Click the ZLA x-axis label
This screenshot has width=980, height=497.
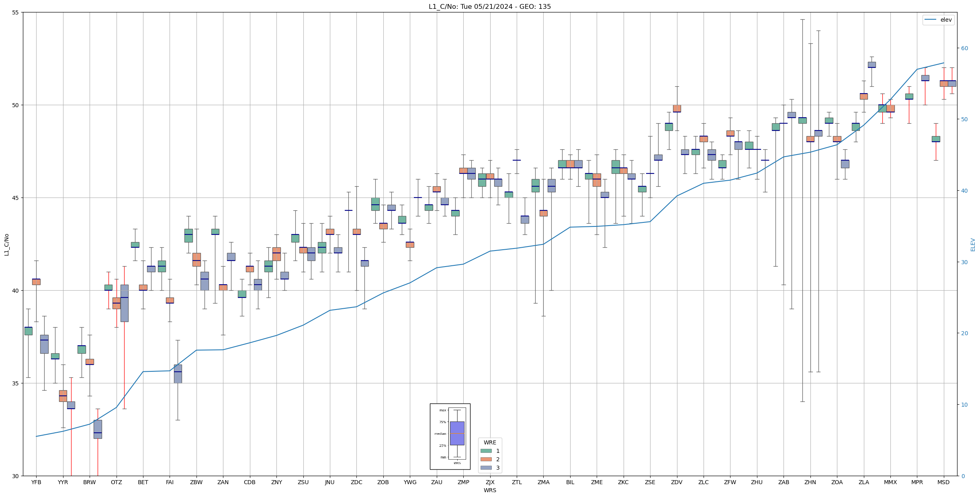[x=863, y=482]
